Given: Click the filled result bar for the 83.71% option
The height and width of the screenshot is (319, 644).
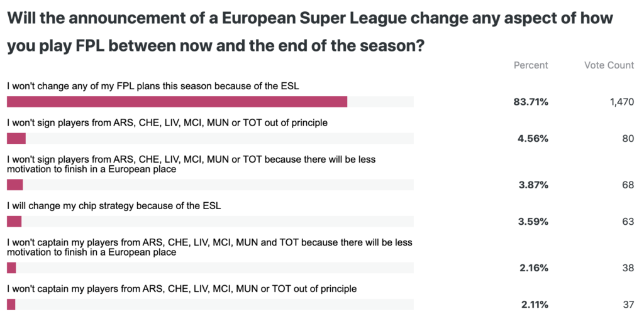Looking at the screenshot, I should [177, 102].
